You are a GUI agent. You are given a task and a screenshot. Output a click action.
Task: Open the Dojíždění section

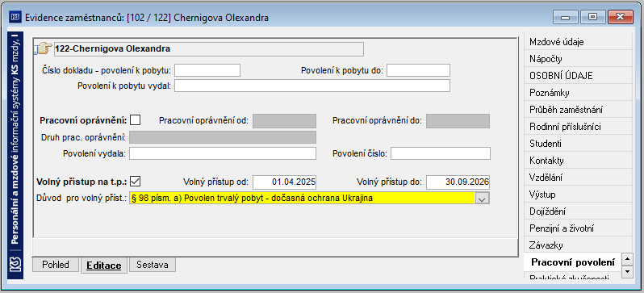578,211
